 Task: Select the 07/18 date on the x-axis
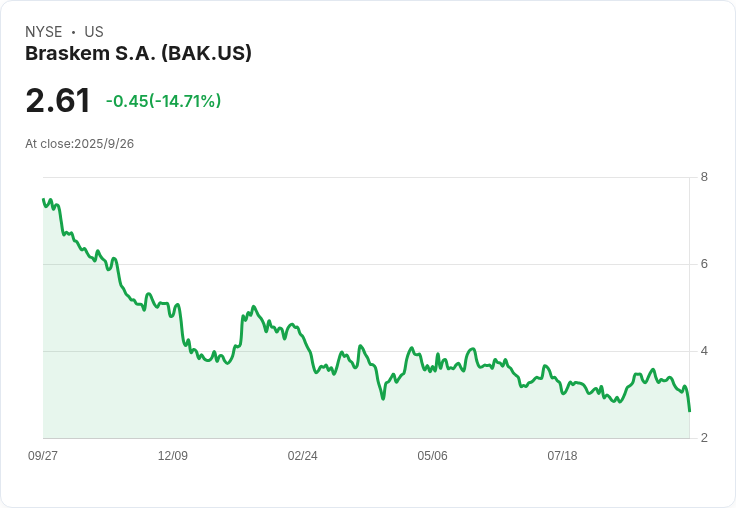562,456
